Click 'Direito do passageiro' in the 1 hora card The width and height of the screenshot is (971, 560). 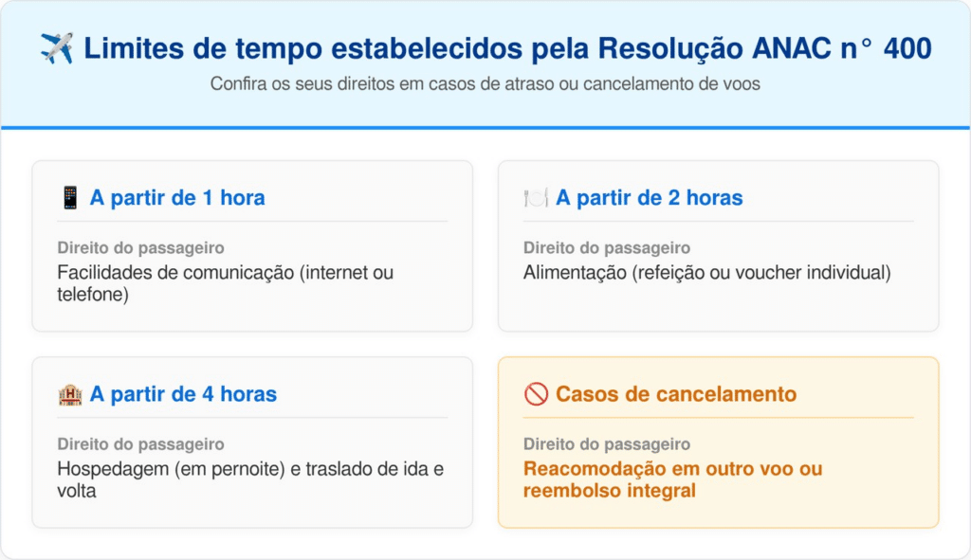140,248
